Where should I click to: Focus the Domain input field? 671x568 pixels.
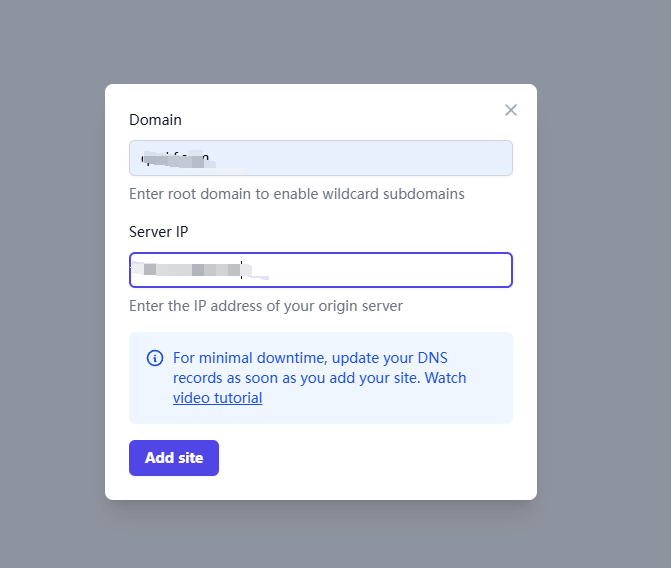(320, 158)
